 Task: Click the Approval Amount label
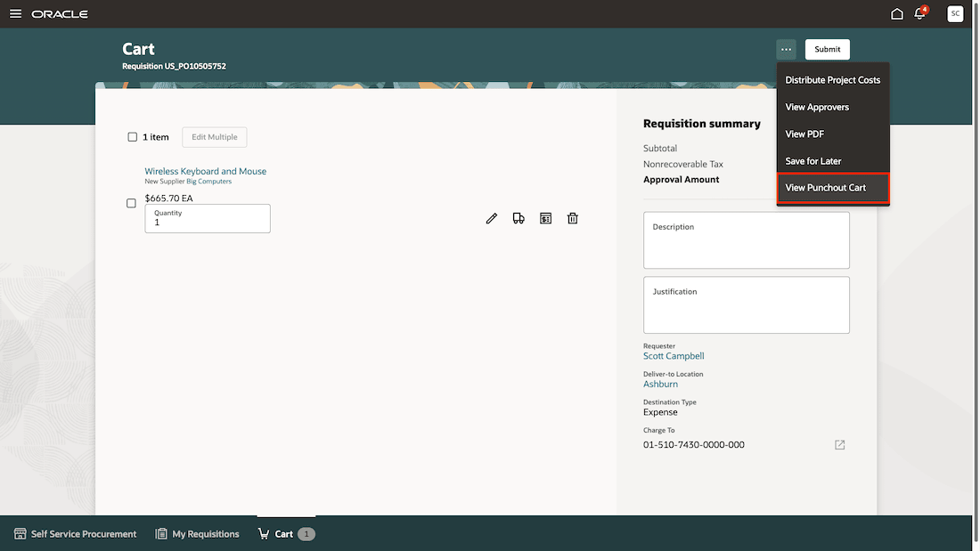coord(682,179)
